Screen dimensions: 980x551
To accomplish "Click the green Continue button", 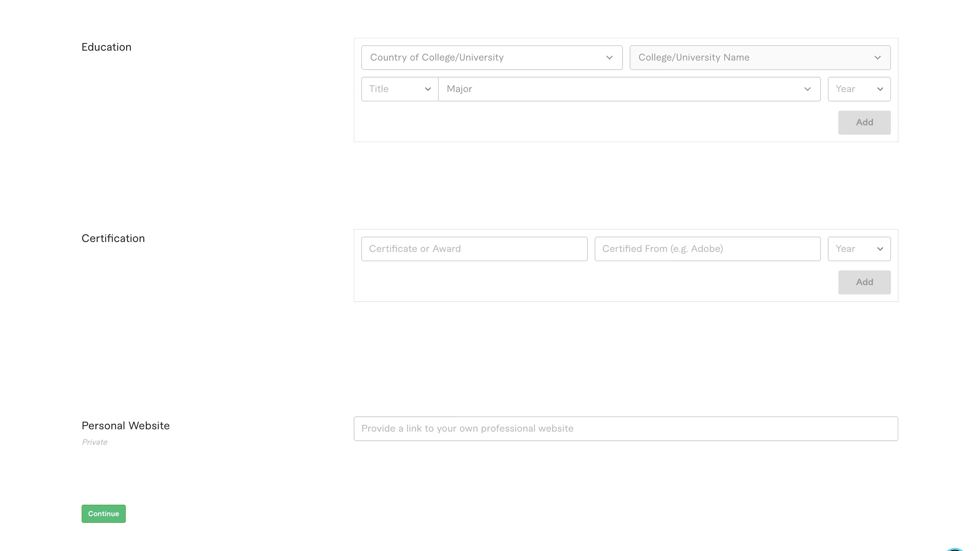I will tap(103, 513).
